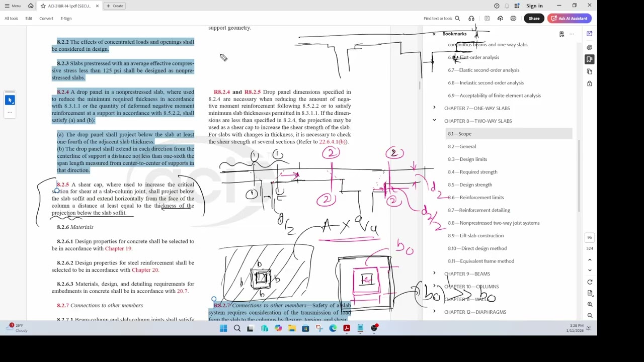644x362 pixels.
Task: Click the Chapter 19 link in section 8.2.6.1
Action: point(118,248)
